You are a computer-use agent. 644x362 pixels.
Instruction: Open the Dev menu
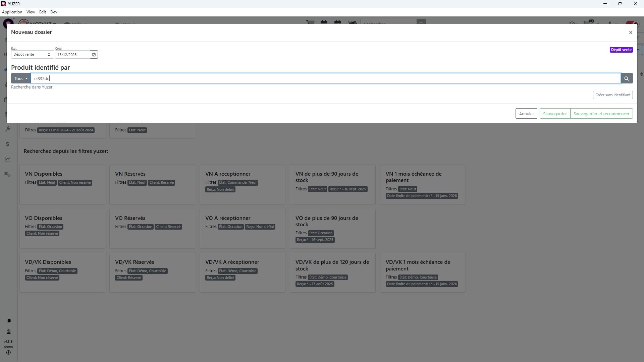click(54, 12)
